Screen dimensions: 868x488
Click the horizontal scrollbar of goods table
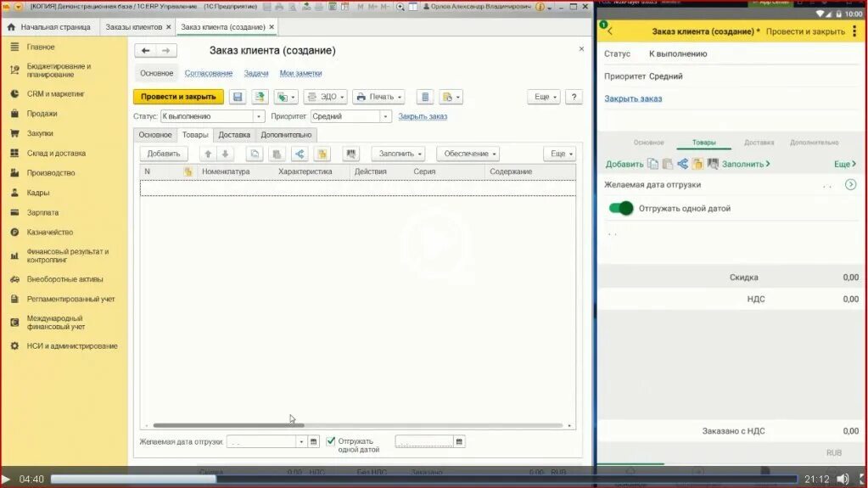point(228,425)
